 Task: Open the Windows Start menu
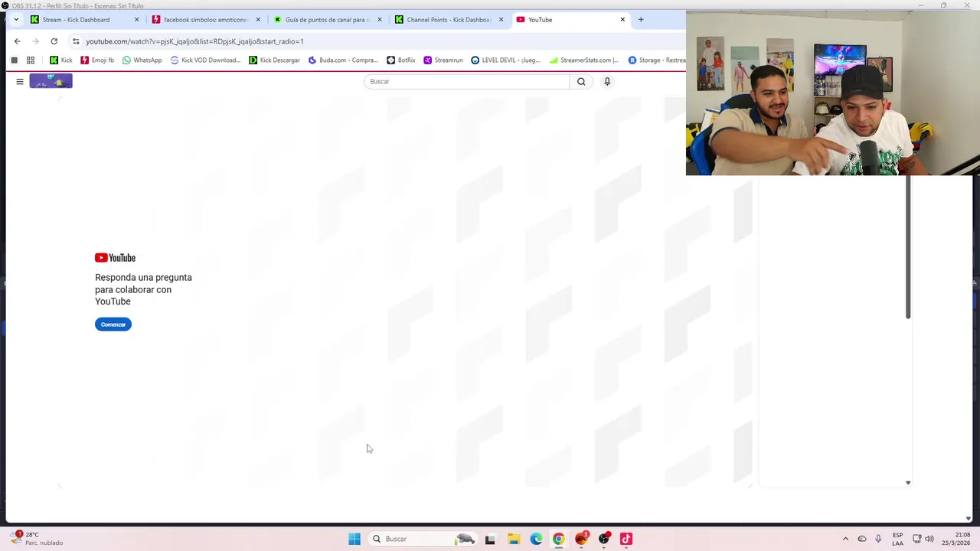354,539
